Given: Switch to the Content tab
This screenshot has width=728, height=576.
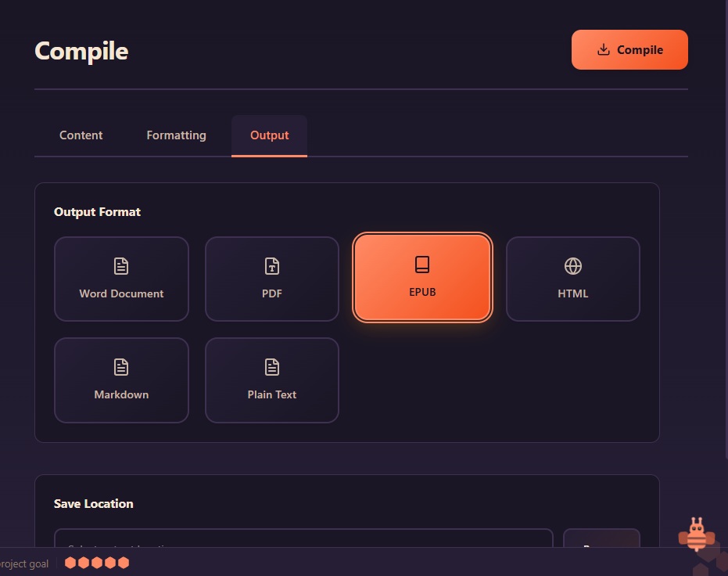Looking at the screenshot, I should click(x=81, y=135).
